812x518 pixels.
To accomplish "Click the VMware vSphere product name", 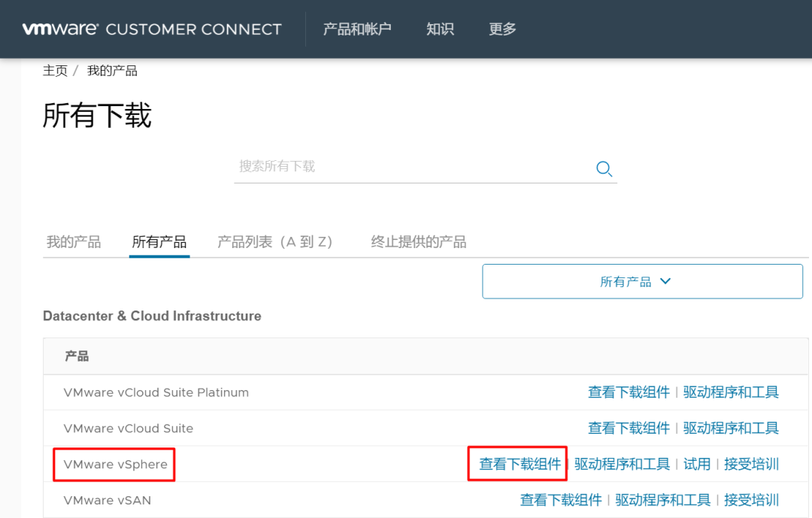I will (116, 464).
